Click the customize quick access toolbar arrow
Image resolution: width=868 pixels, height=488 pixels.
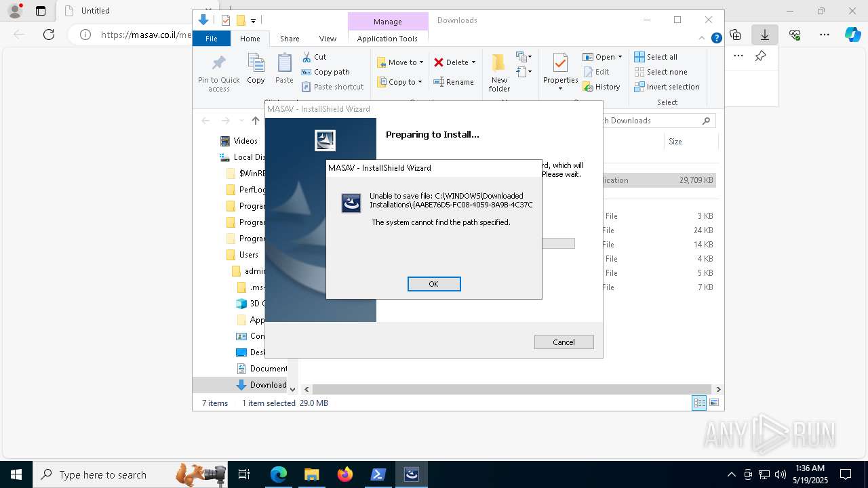tap(253, 21)
